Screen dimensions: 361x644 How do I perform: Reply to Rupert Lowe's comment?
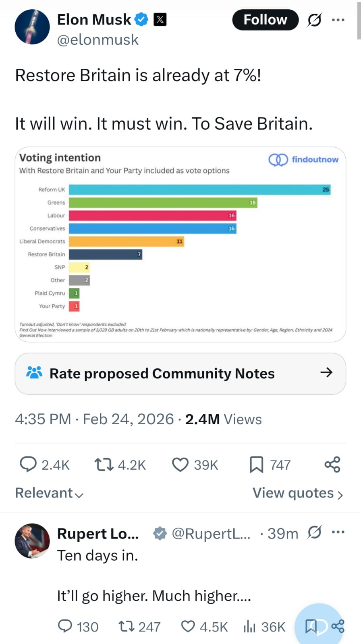tap(65, 626)
